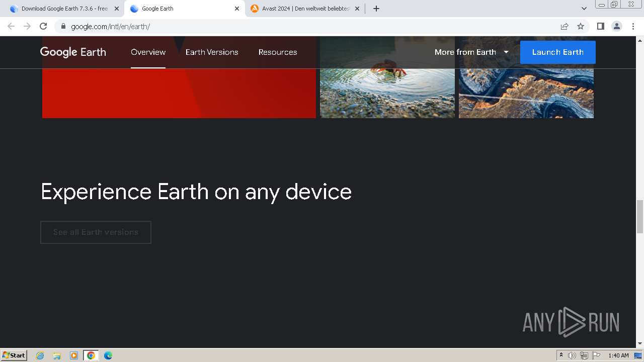The image size is (644, 362).
Task: Open the Chrome profile menu
Action: pos(616,26)
